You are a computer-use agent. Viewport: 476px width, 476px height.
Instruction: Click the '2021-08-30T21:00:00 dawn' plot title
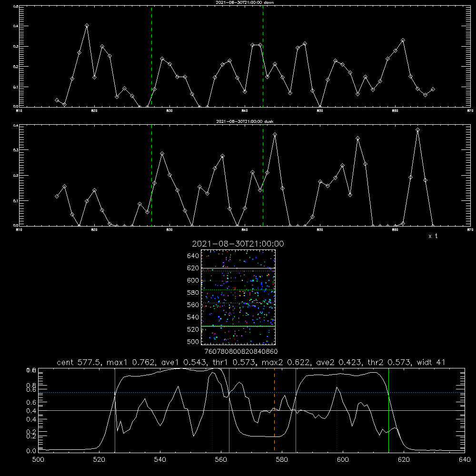(x=245, y=2)
